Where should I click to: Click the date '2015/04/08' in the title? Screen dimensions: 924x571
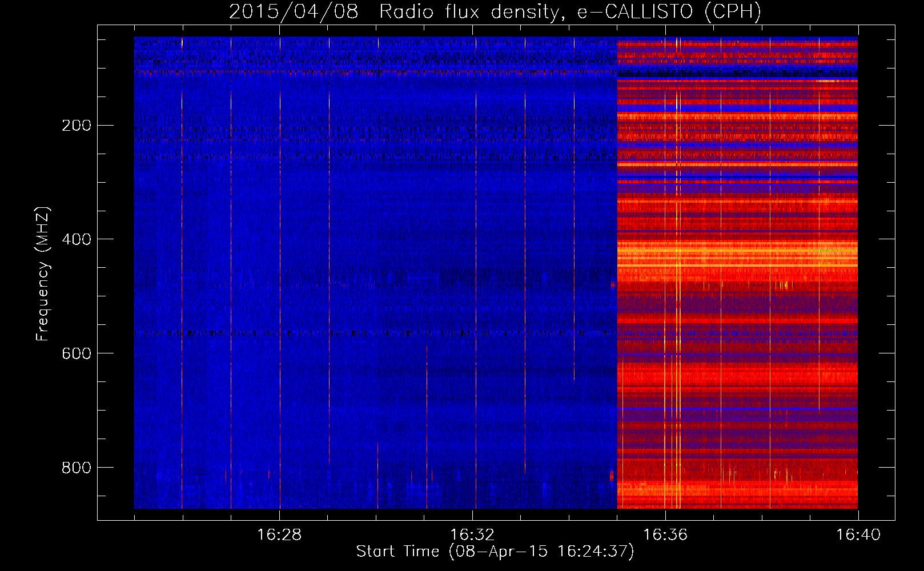point(294,12)
